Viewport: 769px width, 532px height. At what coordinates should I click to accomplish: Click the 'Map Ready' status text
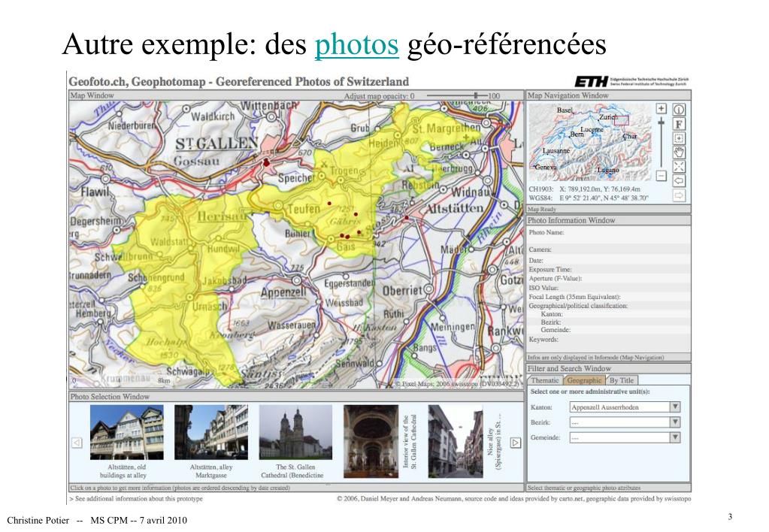[x=541, y=210]
